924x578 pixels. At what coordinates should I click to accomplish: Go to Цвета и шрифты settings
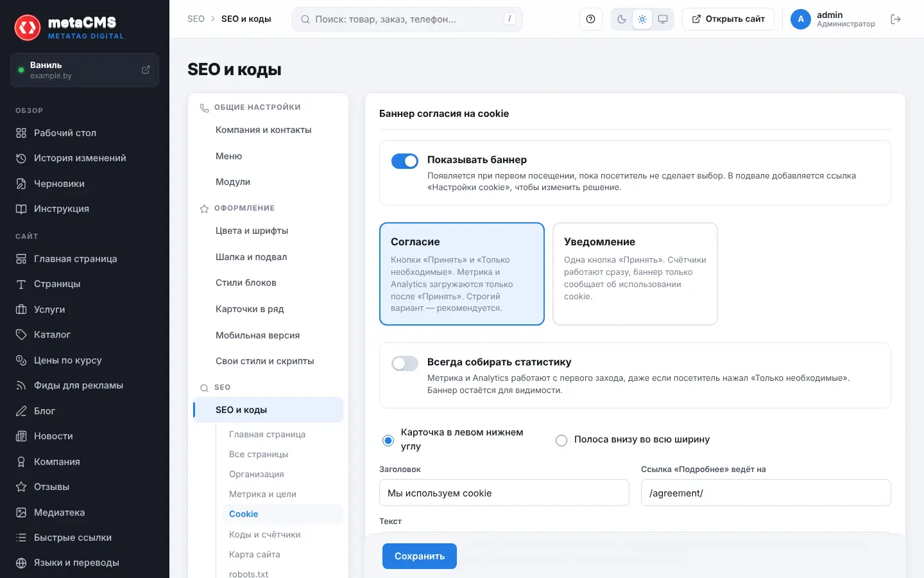click(252, 231)
